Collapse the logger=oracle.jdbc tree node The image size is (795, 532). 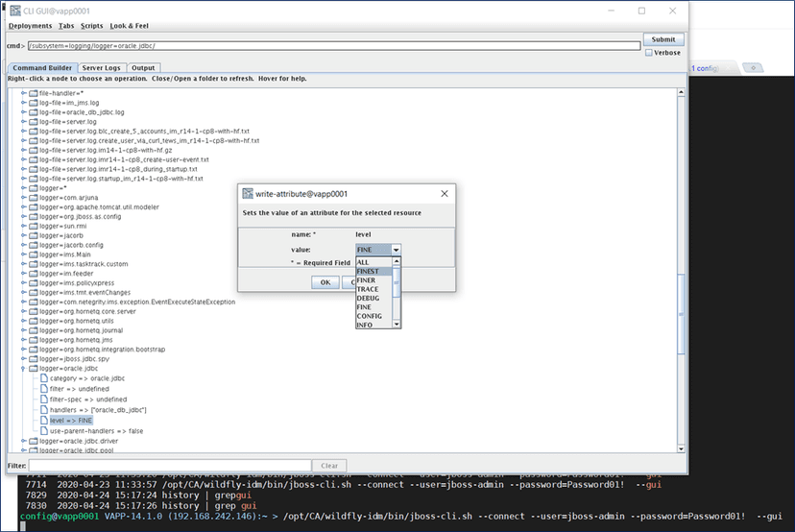(22, 368)
